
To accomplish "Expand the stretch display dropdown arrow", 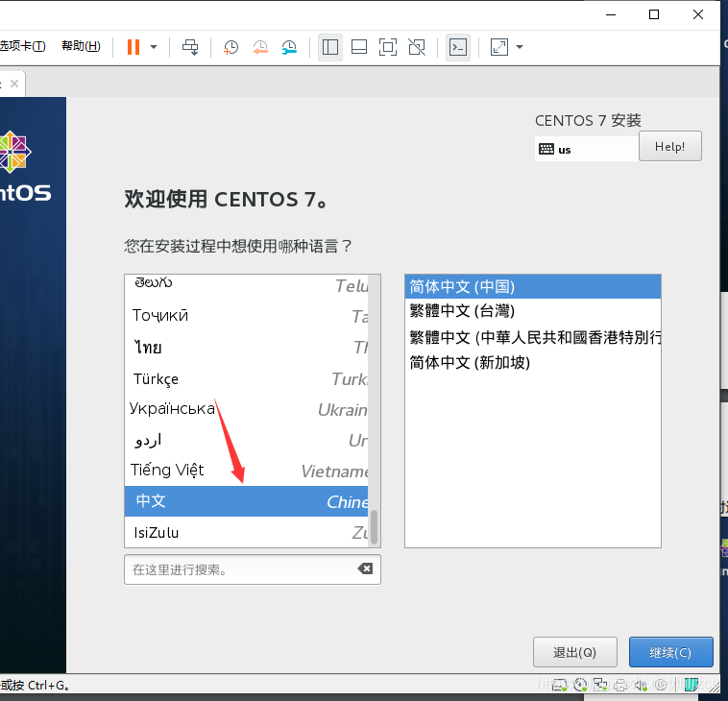I will [x=520, y=47].
